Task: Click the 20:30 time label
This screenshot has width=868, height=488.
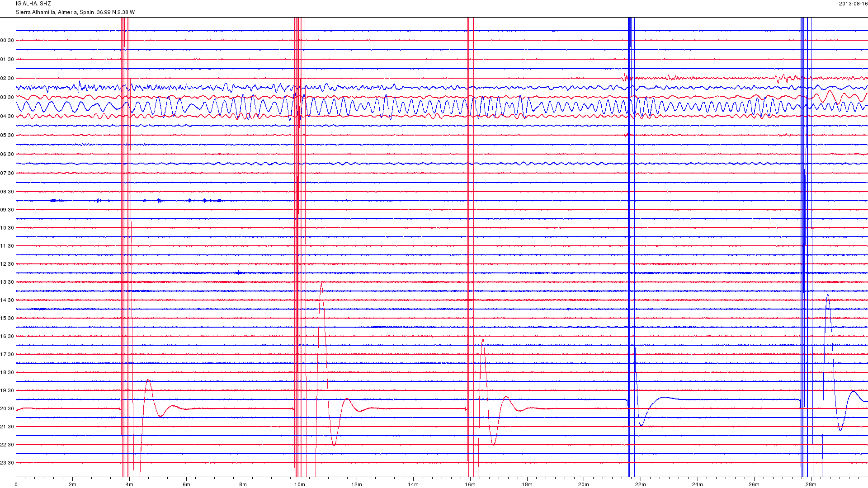Action: tap(7, 408)
